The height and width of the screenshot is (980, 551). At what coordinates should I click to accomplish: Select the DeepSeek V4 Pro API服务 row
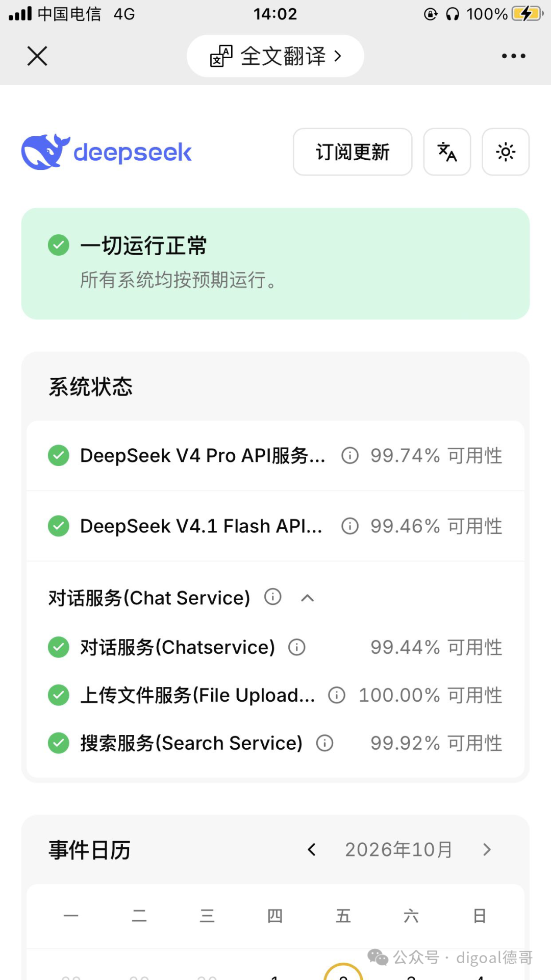(x=275, y=456)
